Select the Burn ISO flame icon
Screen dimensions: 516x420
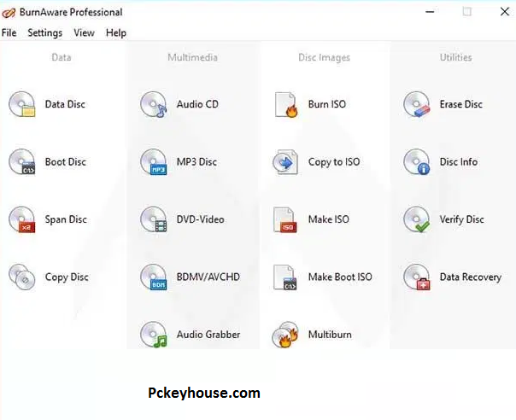286,105
